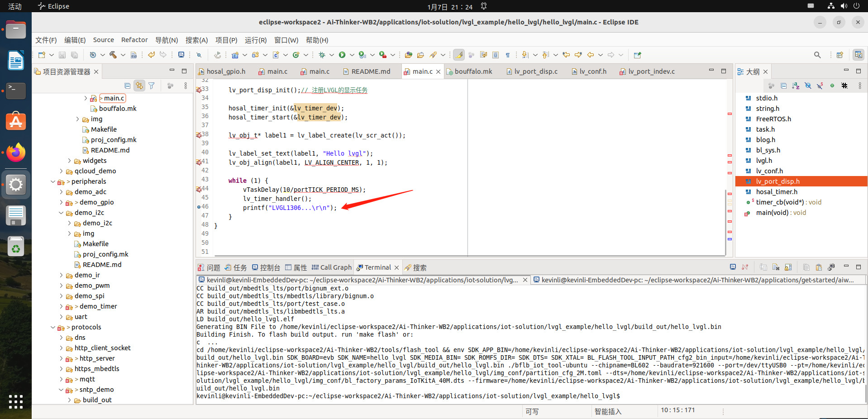Select the new C source folder icon
This screenshot has height=419, width=868.
pyautogui.click(x=255, y=55)
